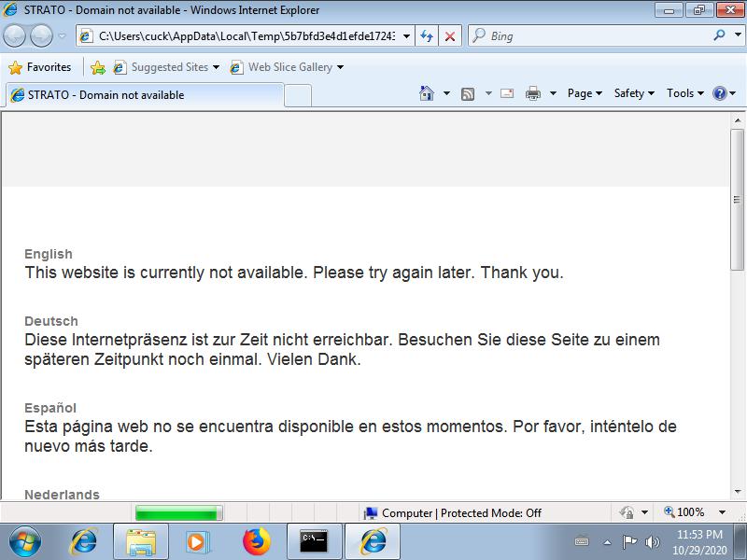Click the Deutsch heading text

(x=51, y=321)
